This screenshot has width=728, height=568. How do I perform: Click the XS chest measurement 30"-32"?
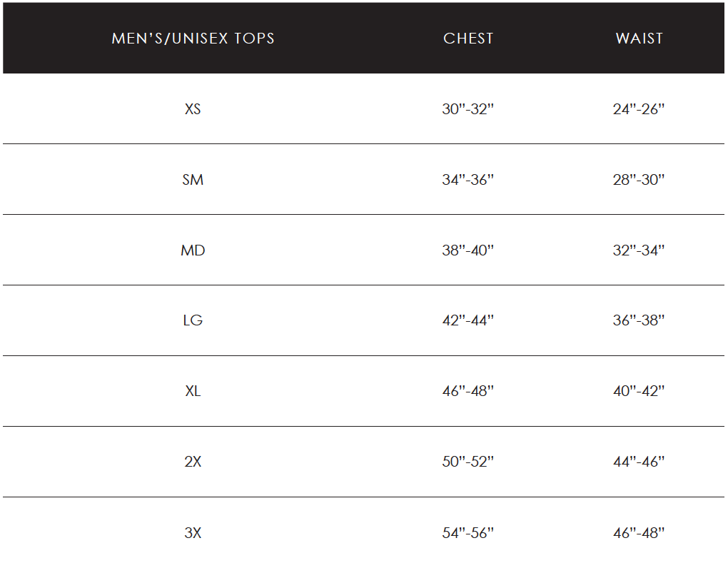pos(468,109)
